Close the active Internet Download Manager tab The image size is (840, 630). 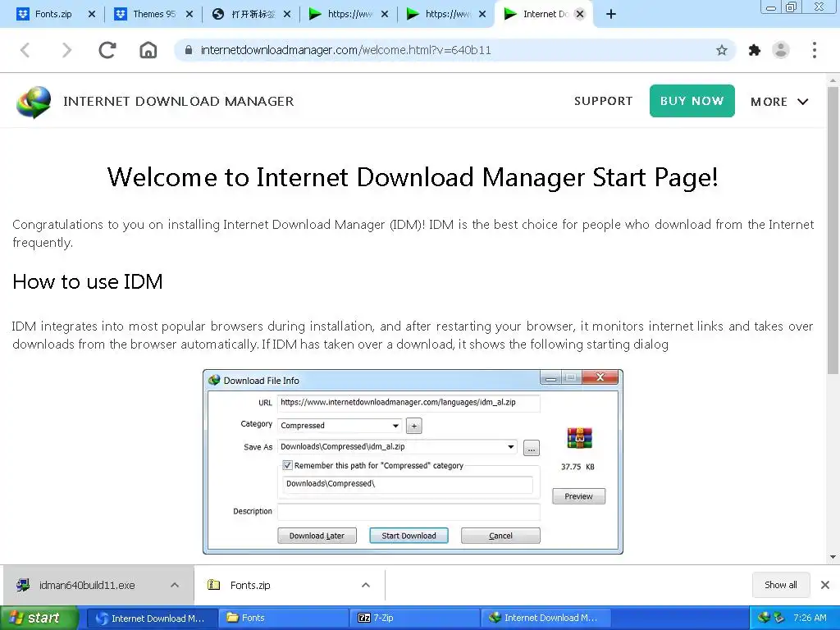(580, 15)
